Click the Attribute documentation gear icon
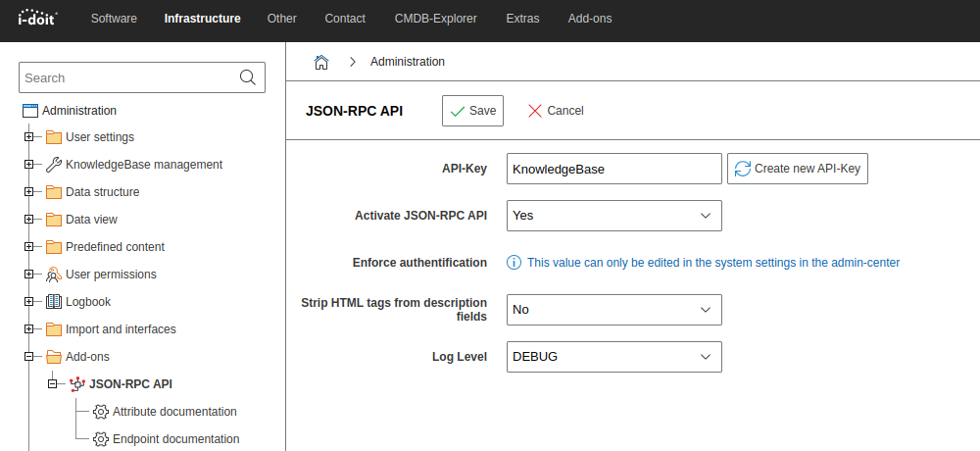Image resolution: width=980 pixels, height=451 pixels. click(x=100, y=412)
